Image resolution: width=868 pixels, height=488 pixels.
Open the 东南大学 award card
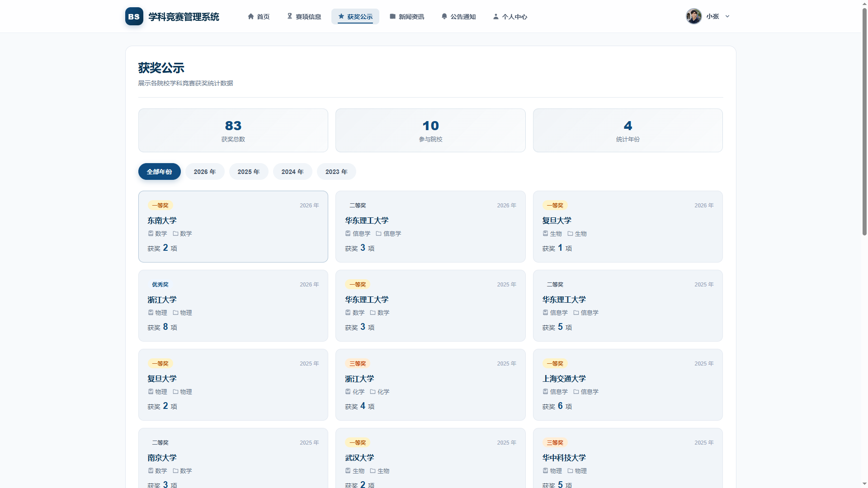(233, 226)
